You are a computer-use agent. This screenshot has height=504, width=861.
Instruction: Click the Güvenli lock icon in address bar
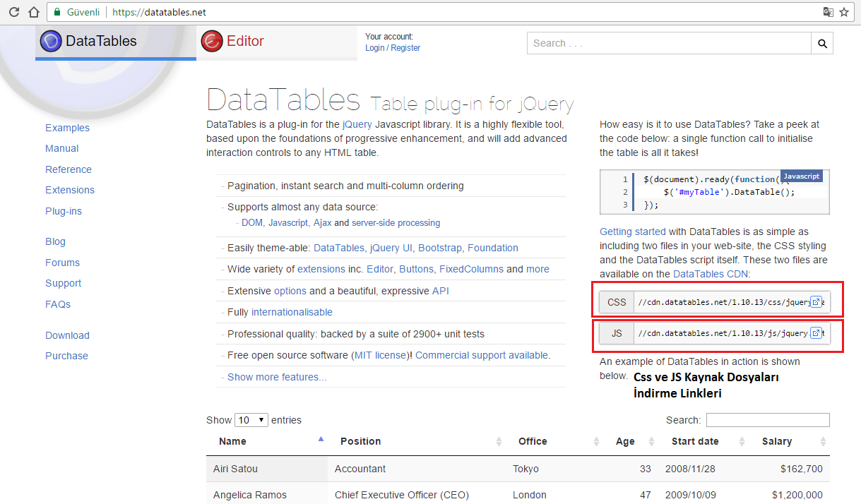point(57,11)
